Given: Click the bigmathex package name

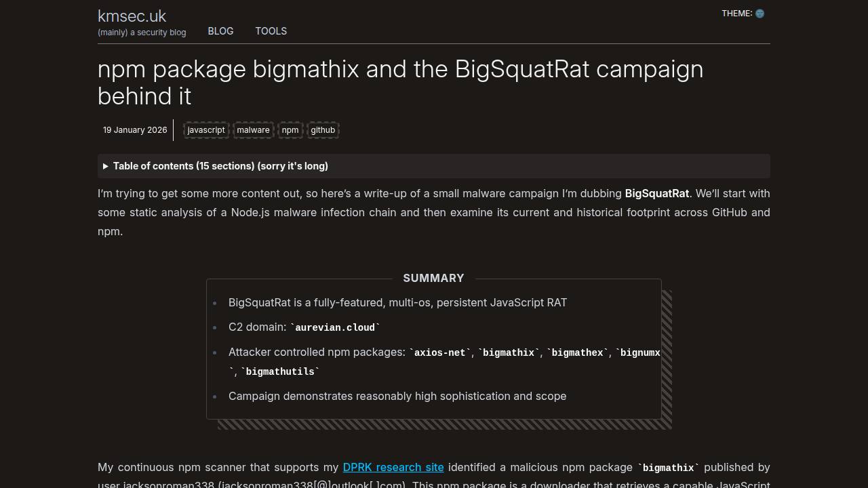Looking at the screenshot, I should click(x=577, y=352).
